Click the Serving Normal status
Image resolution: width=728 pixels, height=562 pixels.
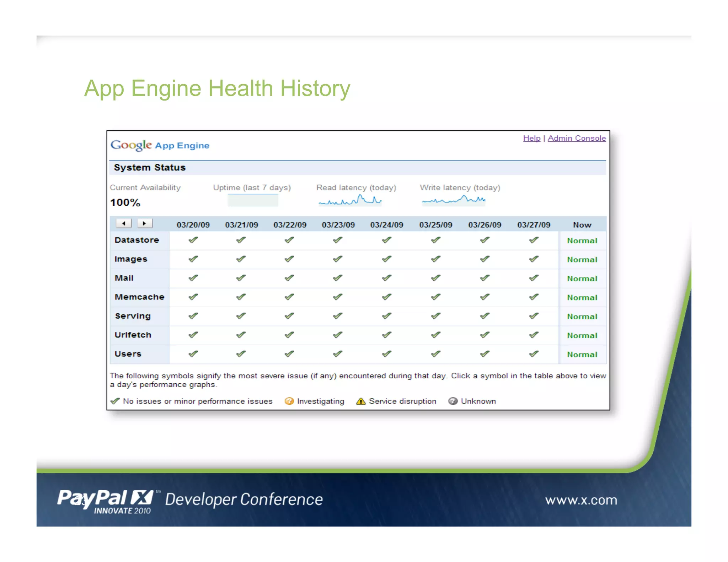582,317
